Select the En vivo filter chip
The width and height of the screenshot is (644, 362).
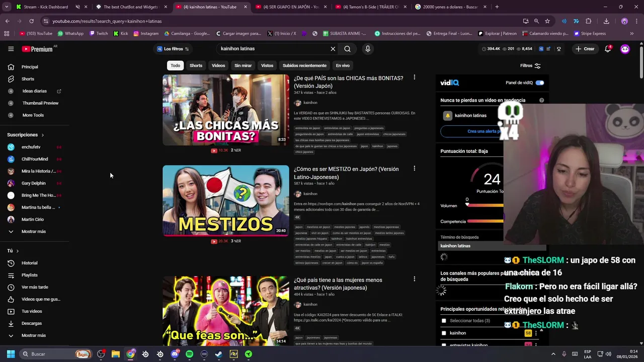(343, 65)
